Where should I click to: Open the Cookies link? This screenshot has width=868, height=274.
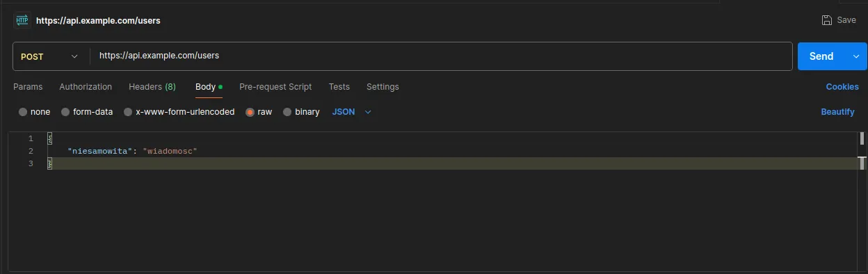tap(842, 87)
